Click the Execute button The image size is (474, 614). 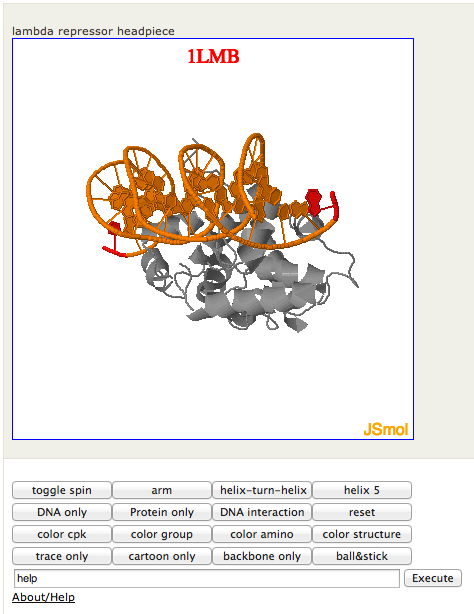(x=433, y=578)
